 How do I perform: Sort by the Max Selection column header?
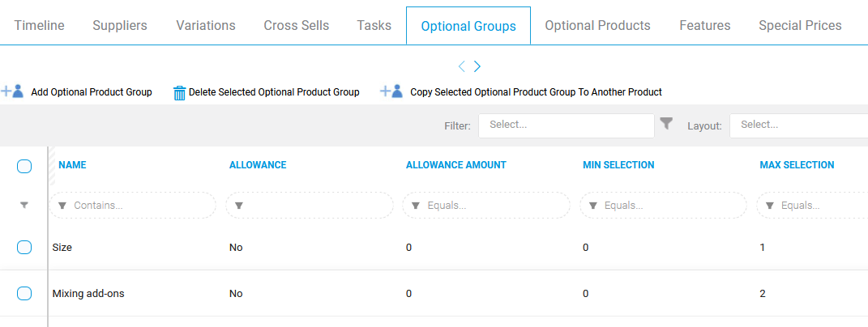pyautogui.click(x=797, y=165)
